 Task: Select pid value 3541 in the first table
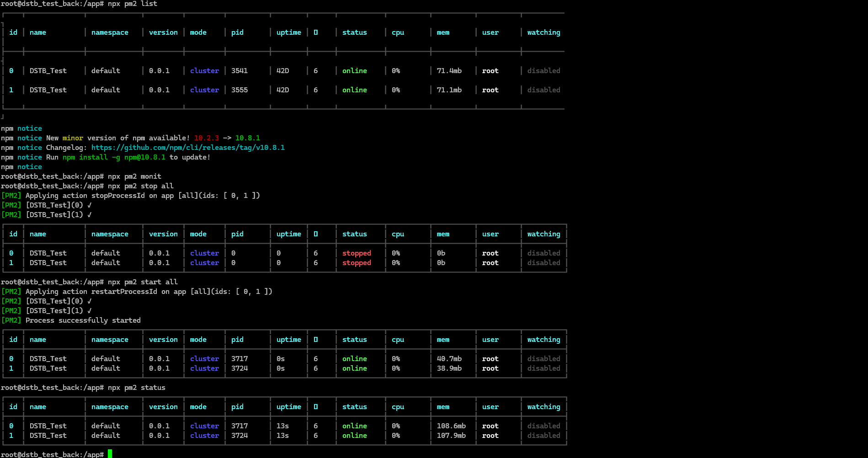coord(240,71)
